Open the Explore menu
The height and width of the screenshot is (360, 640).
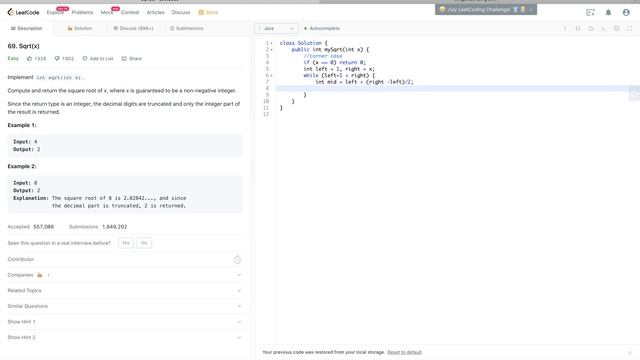tap(55, 12)
